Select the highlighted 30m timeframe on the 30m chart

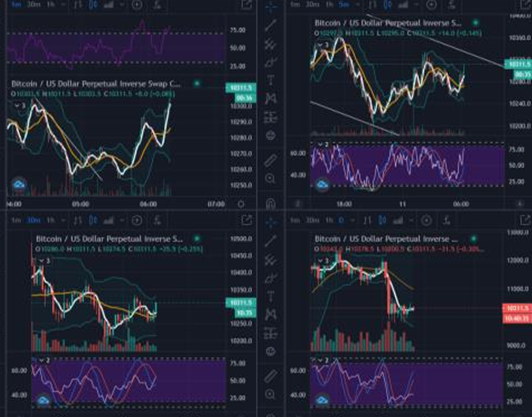(34, 221)
